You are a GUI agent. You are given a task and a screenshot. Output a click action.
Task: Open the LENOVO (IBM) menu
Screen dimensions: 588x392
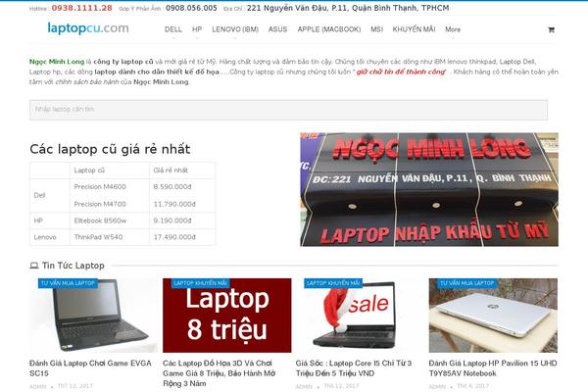tap(235, 29)
